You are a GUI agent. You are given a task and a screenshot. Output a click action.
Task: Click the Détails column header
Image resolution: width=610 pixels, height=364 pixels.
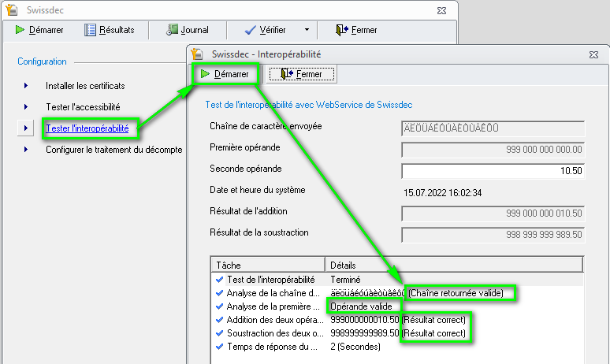[x=454, y=266]
